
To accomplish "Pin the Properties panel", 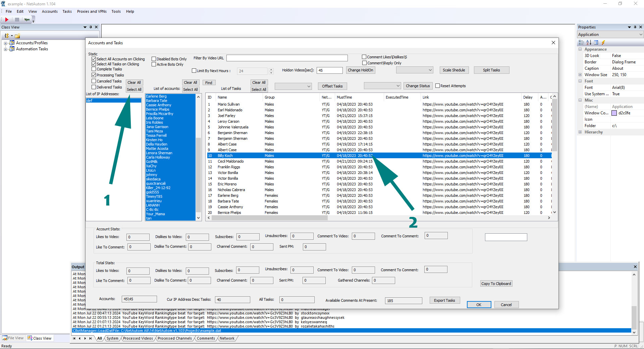I will tap(635, 27).
